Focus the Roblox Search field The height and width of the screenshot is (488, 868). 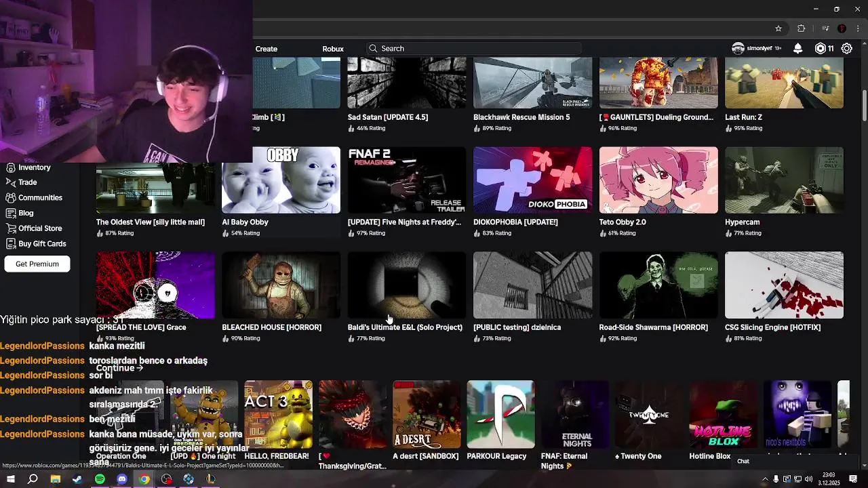click(x=474, y=48)
